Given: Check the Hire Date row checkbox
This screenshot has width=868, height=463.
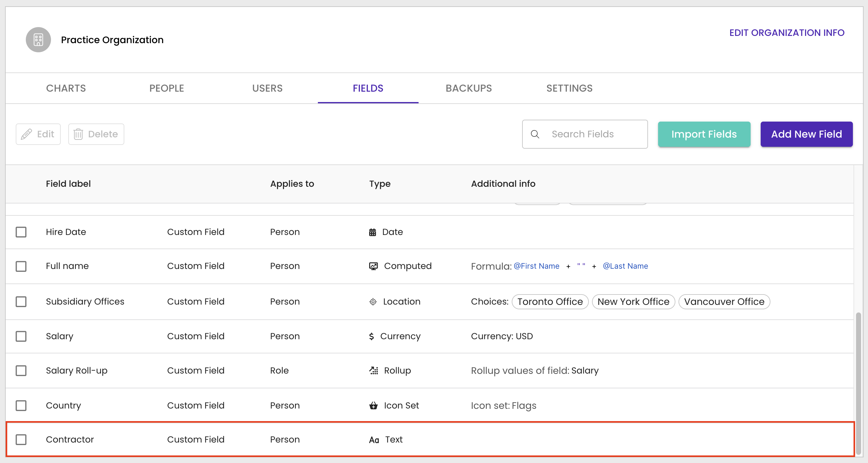Looking at the screenshot, I should (21, 232).
